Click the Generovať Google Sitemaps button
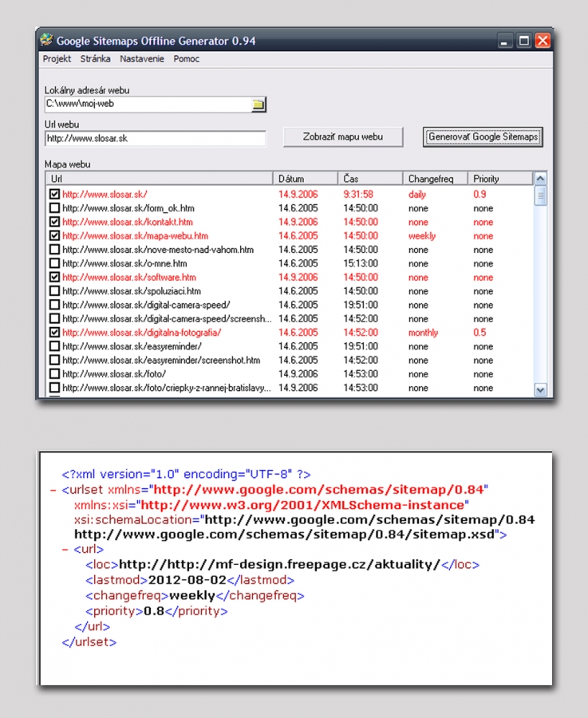Image resolution: width=588 pixels, height=718 pixels. click(483, 137)
